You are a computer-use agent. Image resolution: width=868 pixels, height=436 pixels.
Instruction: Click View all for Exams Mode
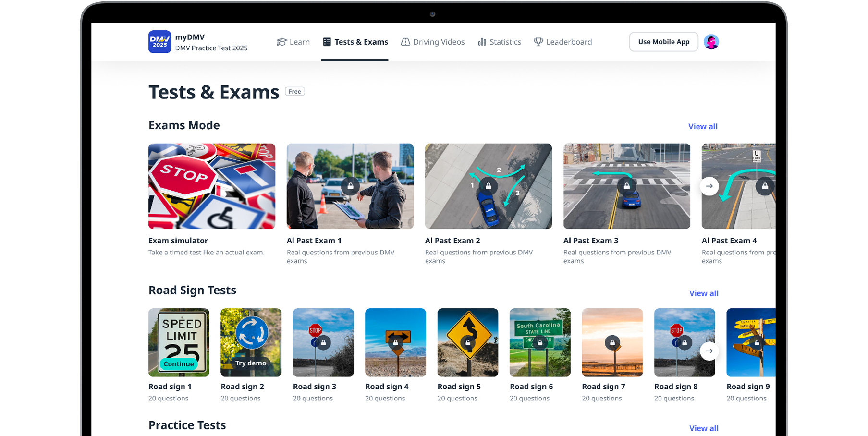click(703, 126)
